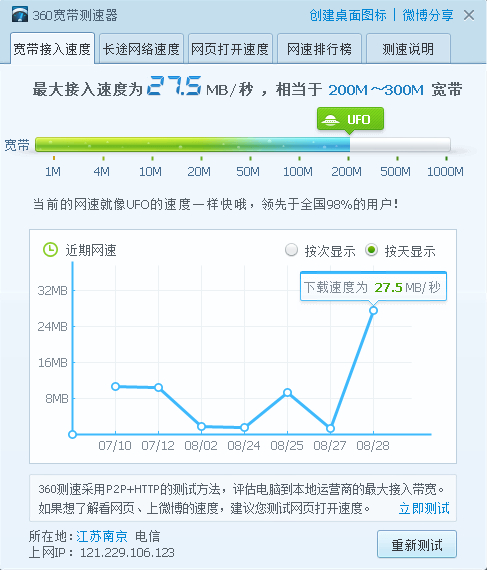Click the large 27.5 speed readout
This screenshot has height=570, width=487.
pyautogui.click(x=174, y=86)
